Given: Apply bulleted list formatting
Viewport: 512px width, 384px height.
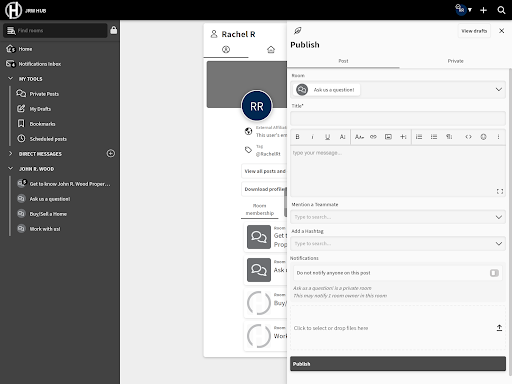Looking at the screenshot, I should [x=434, y=137].
